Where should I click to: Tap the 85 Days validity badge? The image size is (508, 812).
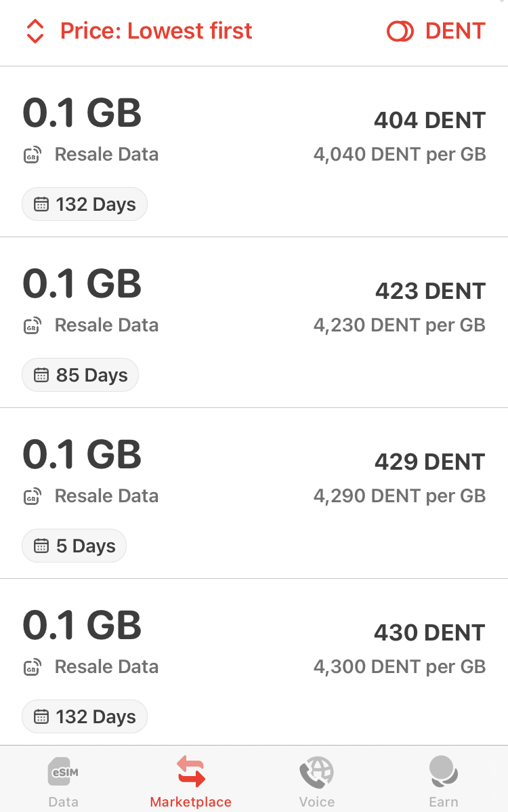point(80,375)
